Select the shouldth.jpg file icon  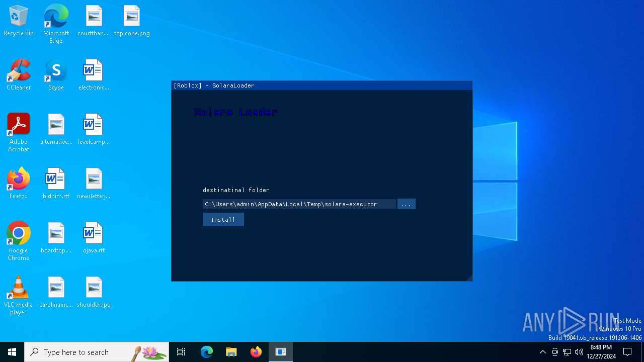click(x=94, y=293)
